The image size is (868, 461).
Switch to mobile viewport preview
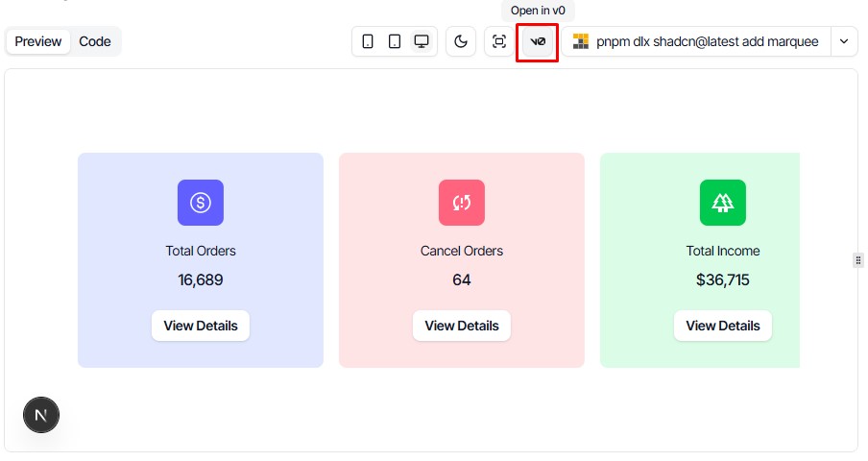(x=368, y=41)
